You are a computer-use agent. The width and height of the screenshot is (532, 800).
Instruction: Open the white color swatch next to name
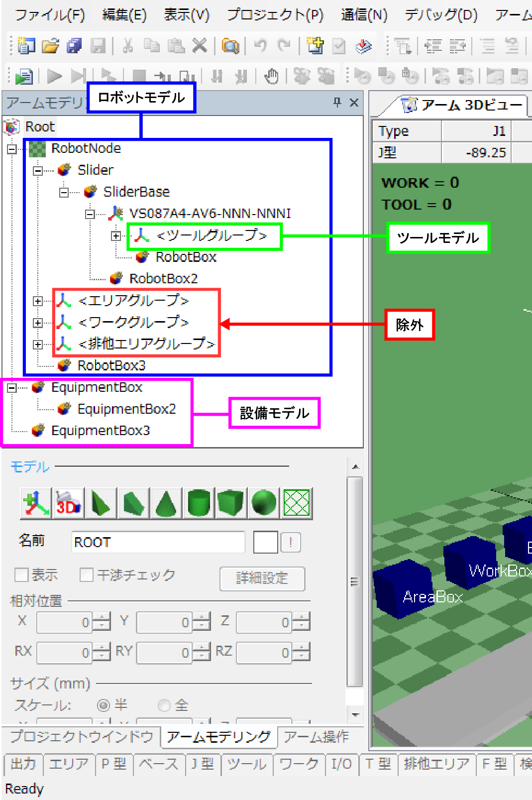tap(265, 542)
